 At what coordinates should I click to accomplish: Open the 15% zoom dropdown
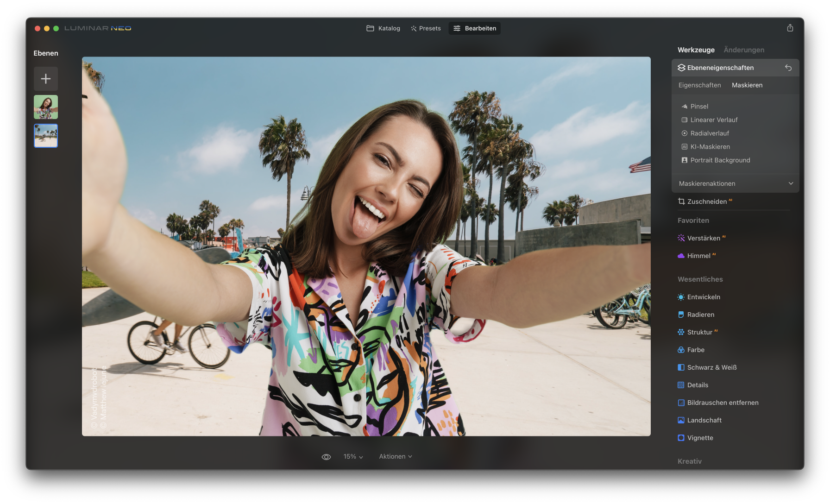coord(353,457)
